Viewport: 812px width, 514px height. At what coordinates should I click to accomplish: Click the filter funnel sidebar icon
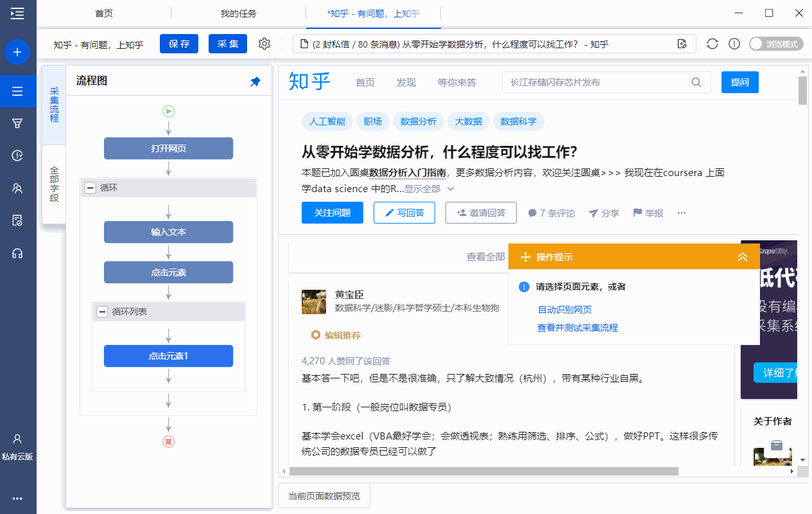point(17,123)
